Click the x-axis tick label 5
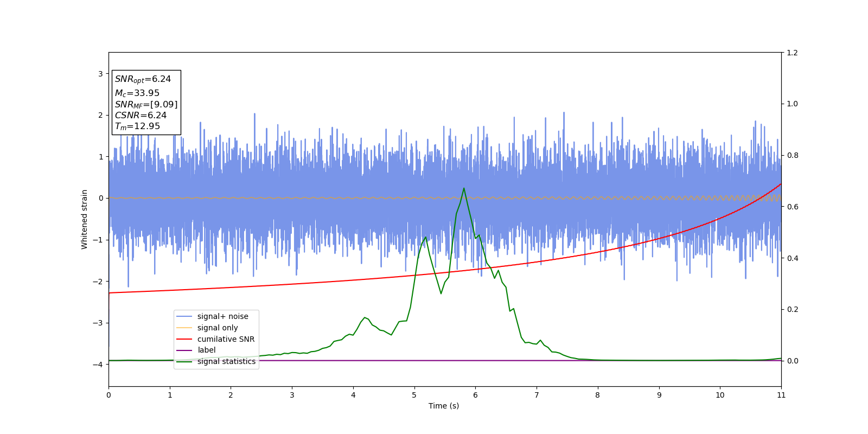Viewport: 868px width, 434px height. (x=414, y=395)
